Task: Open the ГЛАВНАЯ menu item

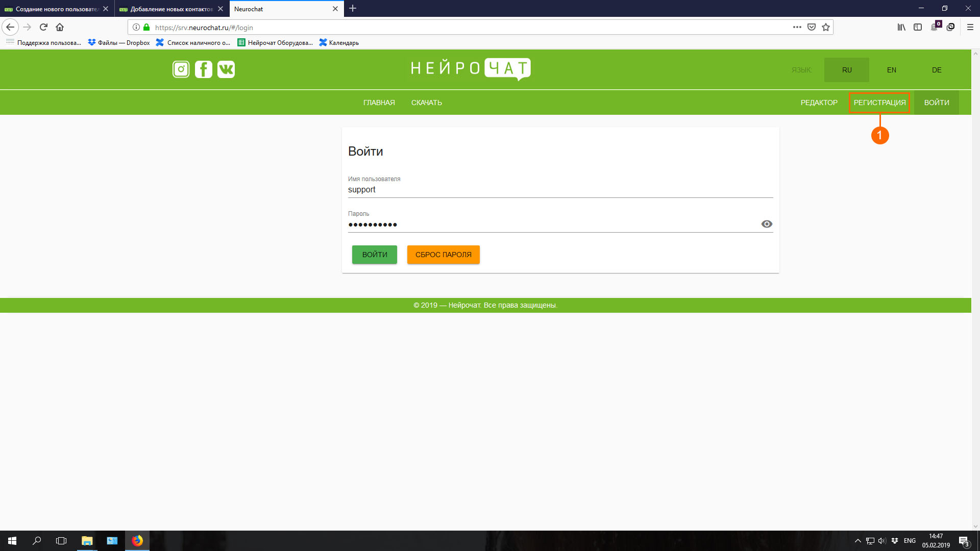Action: pos(379,103)
